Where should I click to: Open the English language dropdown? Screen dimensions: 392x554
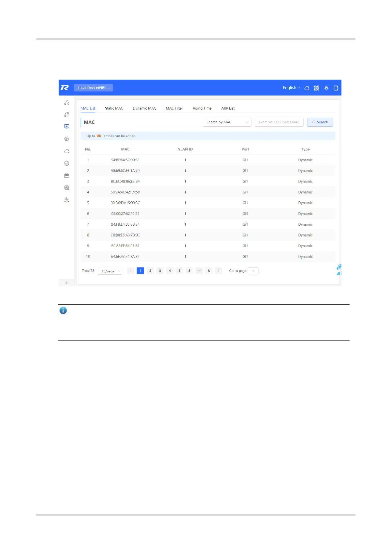tap(291, 88)
